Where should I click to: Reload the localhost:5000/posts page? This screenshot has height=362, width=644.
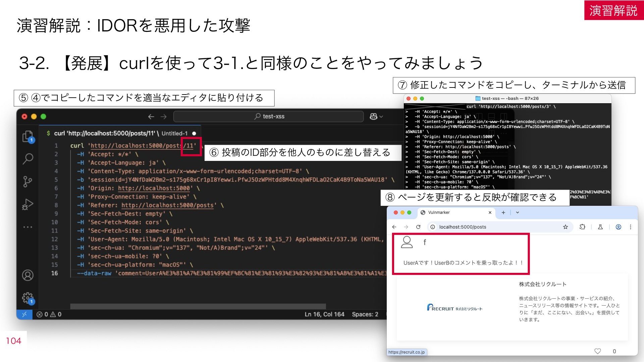click(418, 227)
